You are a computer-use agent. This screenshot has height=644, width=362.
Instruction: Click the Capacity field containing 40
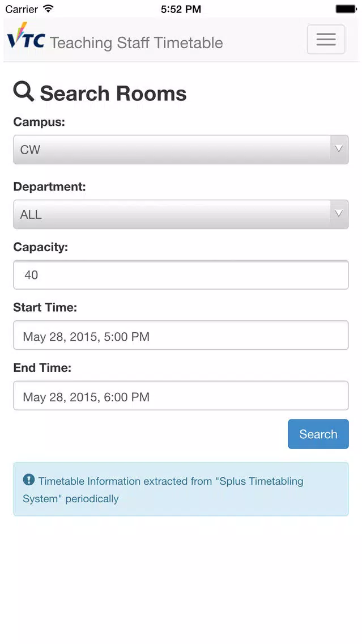(x=181, y=275)
